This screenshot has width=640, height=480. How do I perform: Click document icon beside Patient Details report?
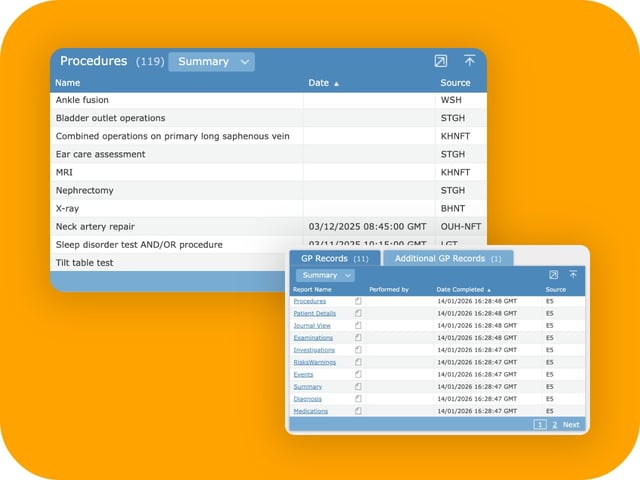click(x=358, y=313)
